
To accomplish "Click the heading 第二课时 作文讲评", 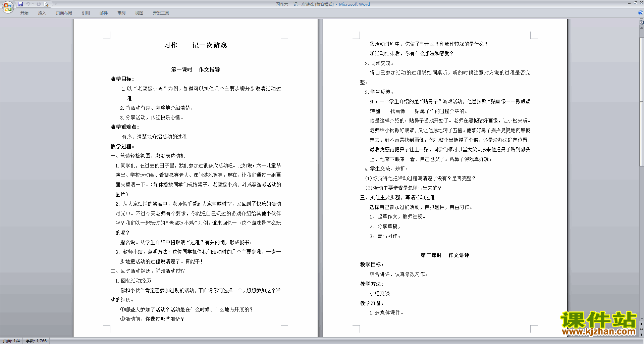I will (x=445, y=255).
